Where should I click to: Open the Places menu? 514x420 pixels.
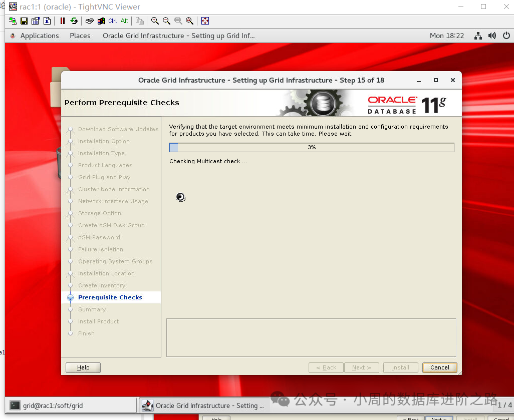(x=80, y=36)
